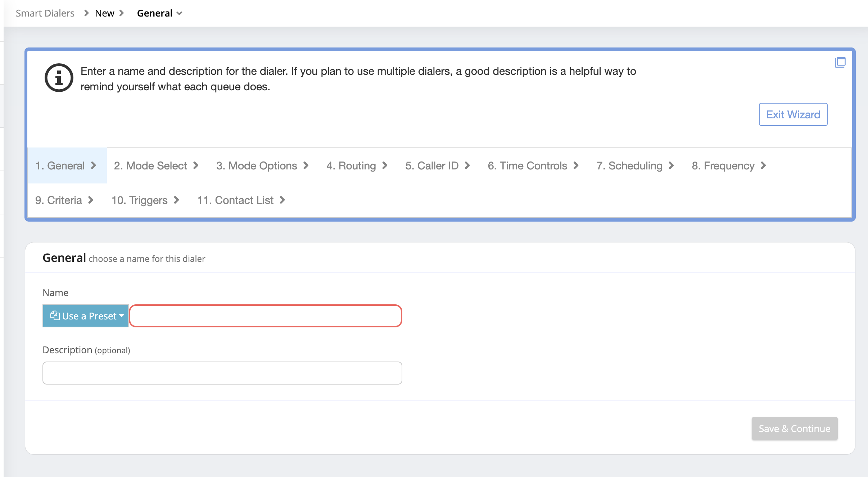Click the wizard instruction text about dialer name
Screen dimensions: 868x477
358,79
